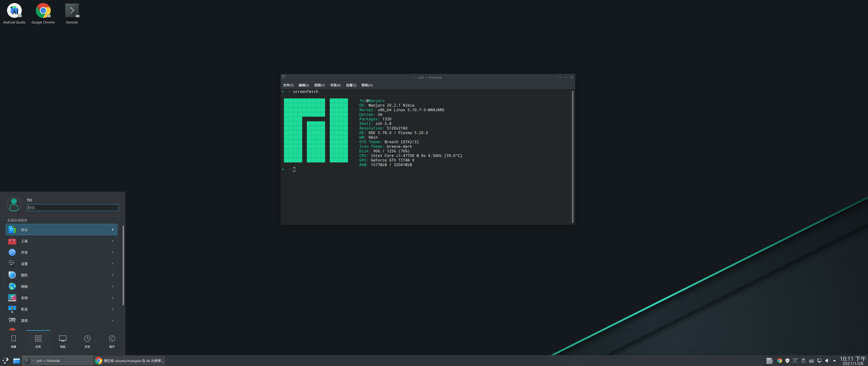
Task: Click the 网络 globe icon
Action: [12, 287]
